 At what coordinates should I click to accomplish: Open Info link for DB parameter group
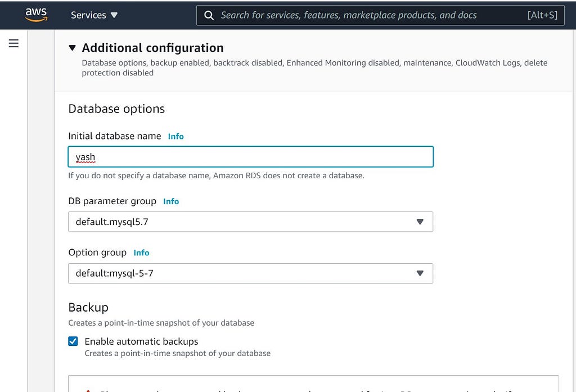[171, 201]
